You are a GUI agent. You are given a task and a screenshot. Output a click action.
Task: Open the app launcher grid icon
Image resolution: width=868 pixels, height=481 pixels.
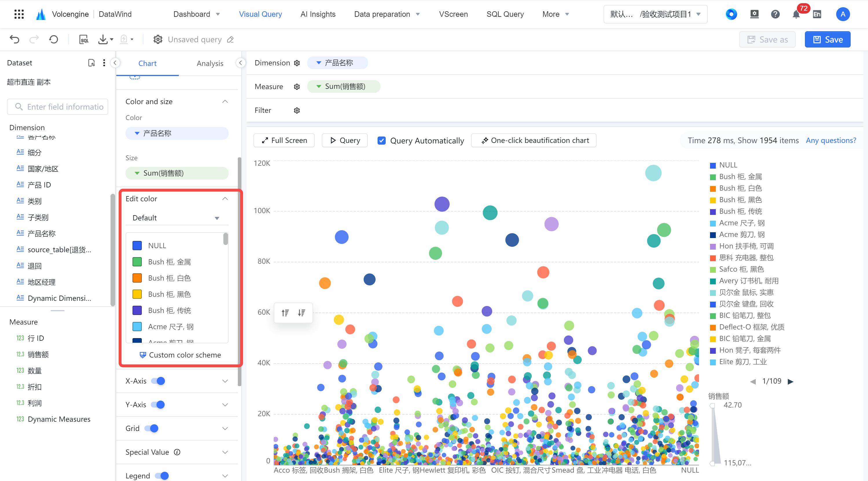click(x=19, y=14)
